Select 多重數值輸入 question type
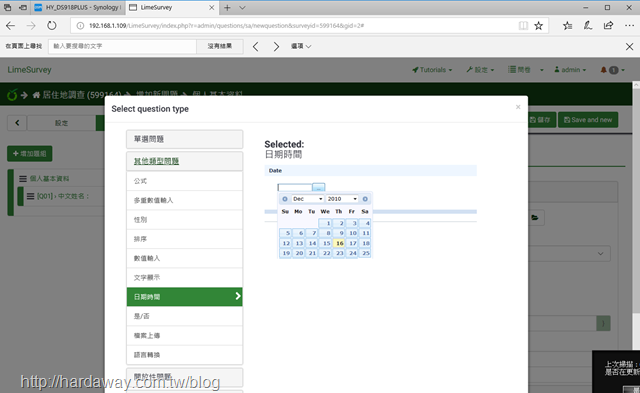This screenshot has height=393, width=640. coord(184,200)
